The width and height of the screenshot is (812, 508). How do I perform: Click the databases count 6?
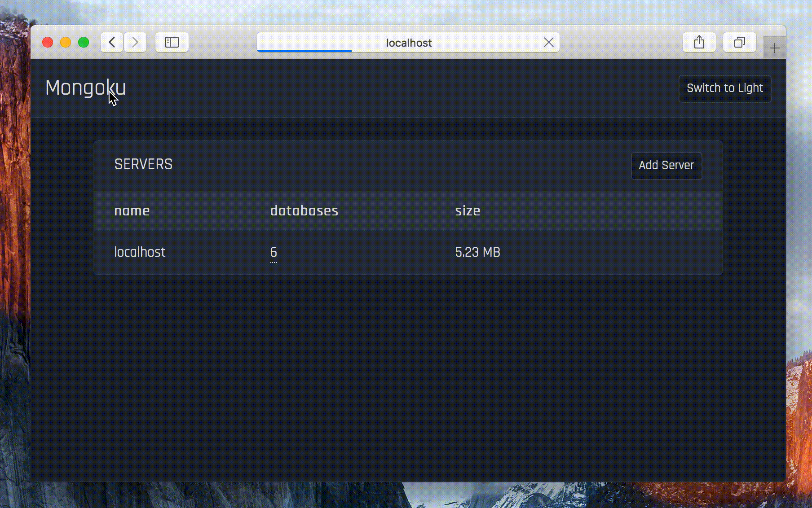click(274, 253)
